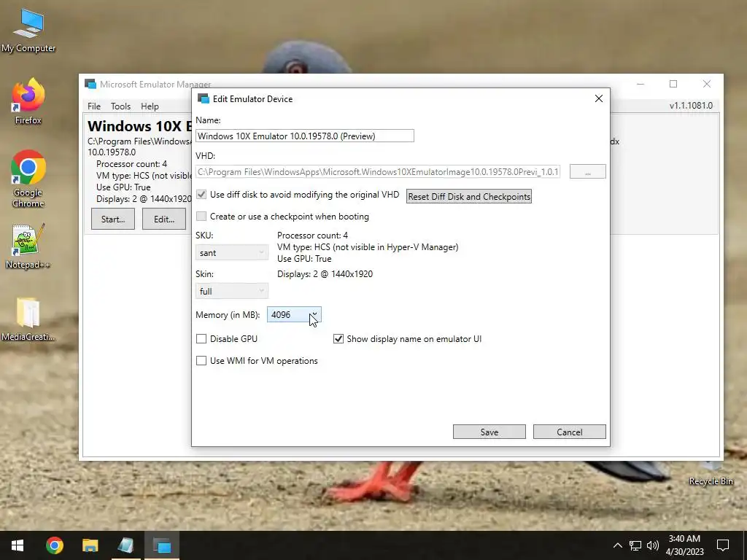Viewport: 747px width, 560px height.
Task: Expand the Skin dropdown showing full
Action: coord(231,291)
